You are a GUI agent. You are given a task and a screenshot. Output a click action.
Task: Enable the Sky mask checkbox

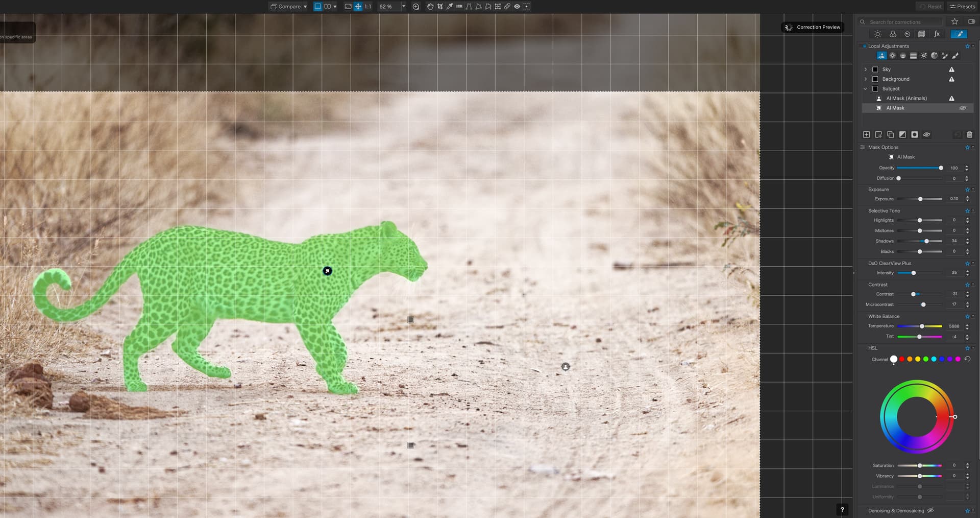click(x=875, y=69)
